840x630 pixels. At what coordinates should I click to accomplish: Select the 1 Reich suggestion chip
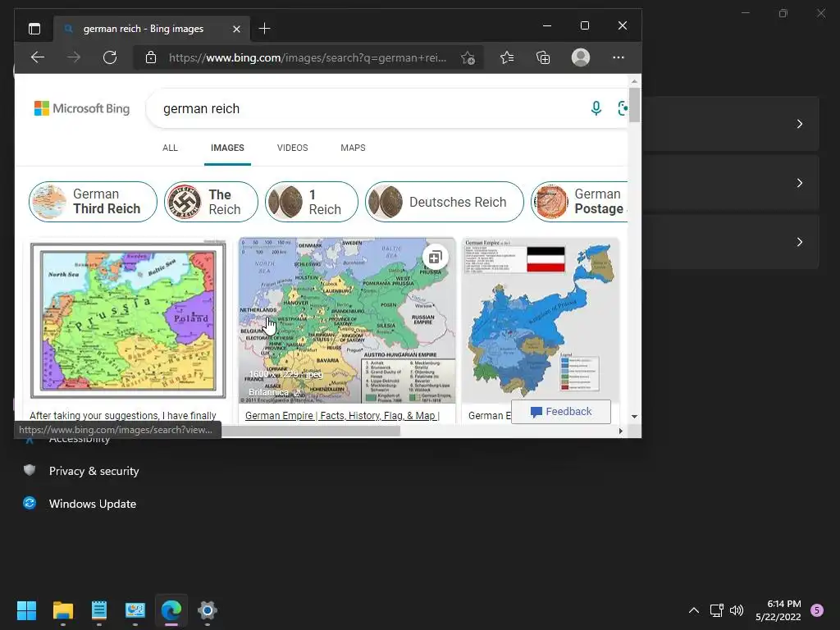click(x=311, y=202)
